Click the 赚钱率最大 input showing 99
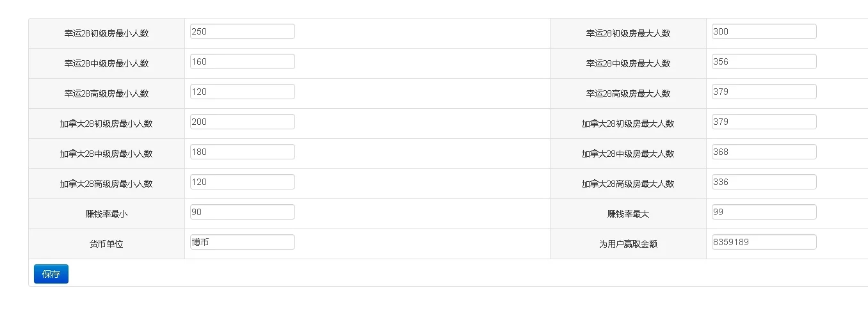The height and width of the screenshot is (313, 868). click(x=764, y=212)
